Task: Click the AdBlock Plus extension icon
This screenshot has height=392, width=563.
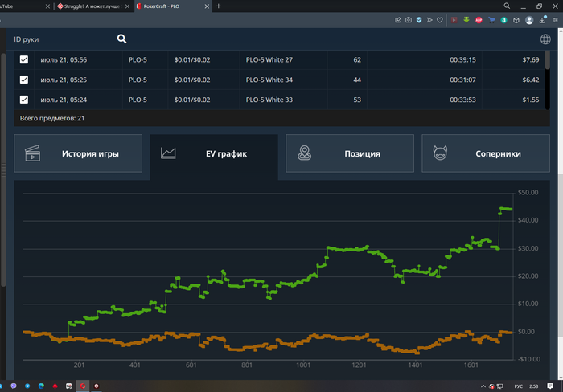Action: [478, 19]
